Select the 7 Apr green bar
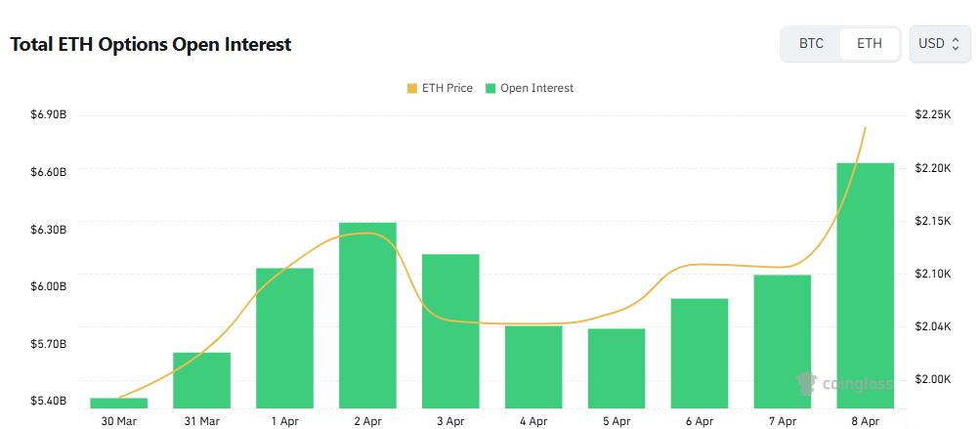The image size is (980, 429). pyautogui.click(x=783, y=341)
